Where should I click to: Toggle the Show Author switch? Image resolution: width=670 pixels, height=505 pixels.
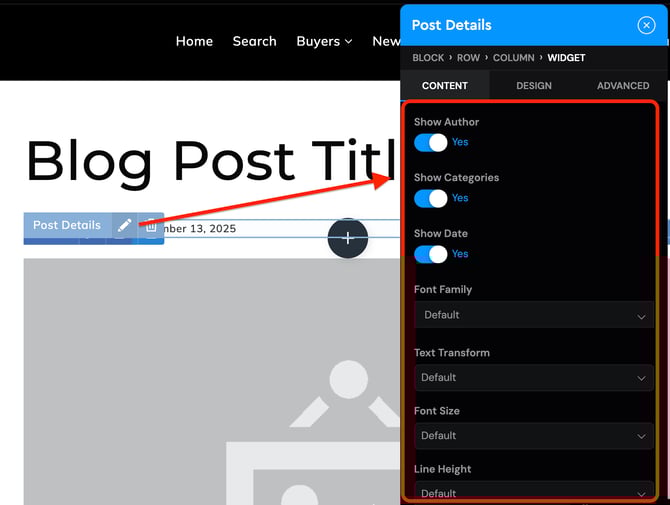click(431, 142)
